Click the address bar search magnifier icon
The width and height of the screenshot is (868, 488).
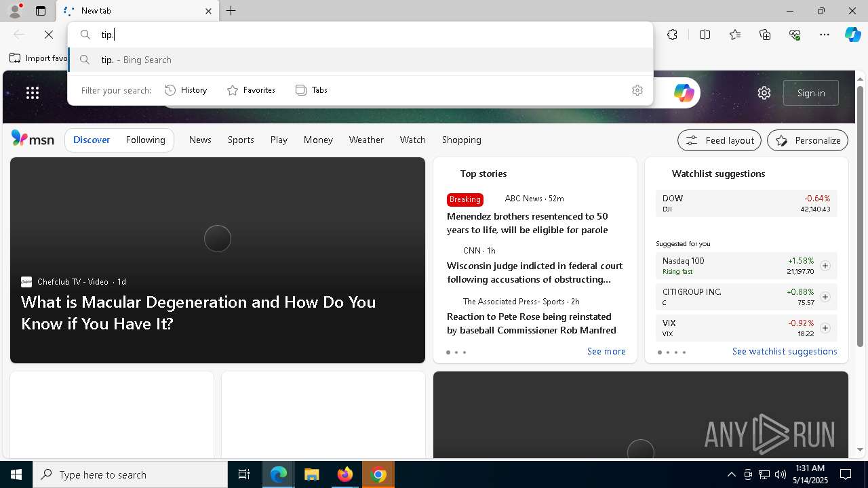pos(85,35)
